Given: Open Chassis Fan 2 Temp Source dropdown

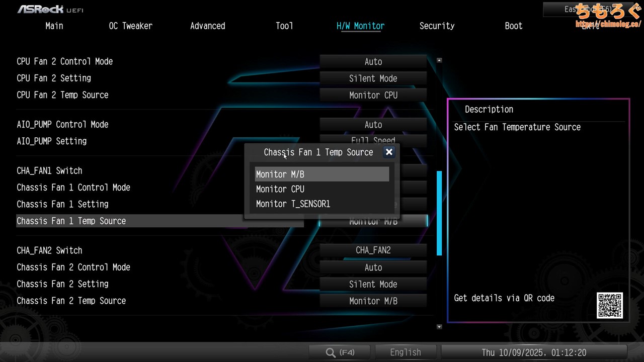Looking at the screenshot, I should pos(373,301).
